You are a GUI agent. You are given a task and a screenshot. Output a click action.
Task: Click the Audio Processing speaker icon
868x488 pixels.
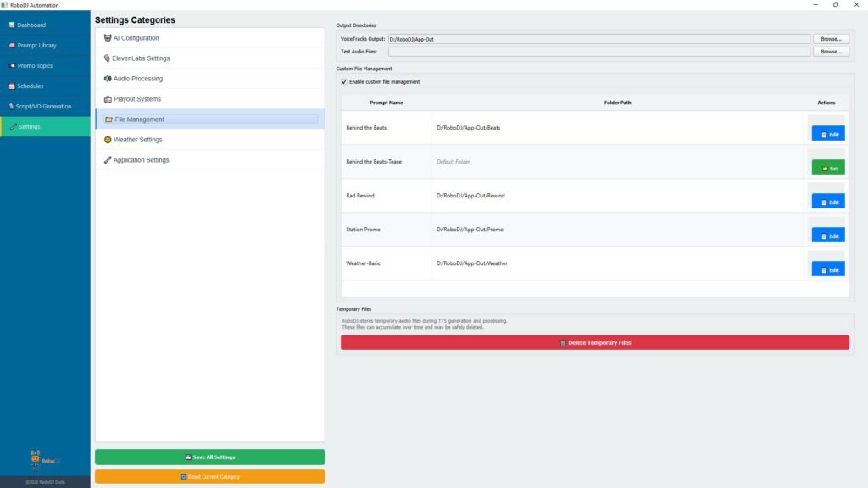click(108, 79)
